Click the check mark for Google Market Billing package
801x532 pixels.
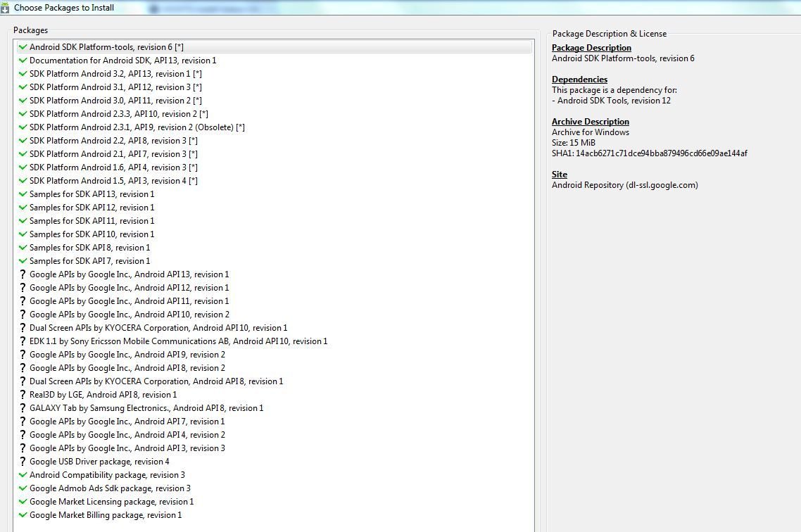coord(23,514)
